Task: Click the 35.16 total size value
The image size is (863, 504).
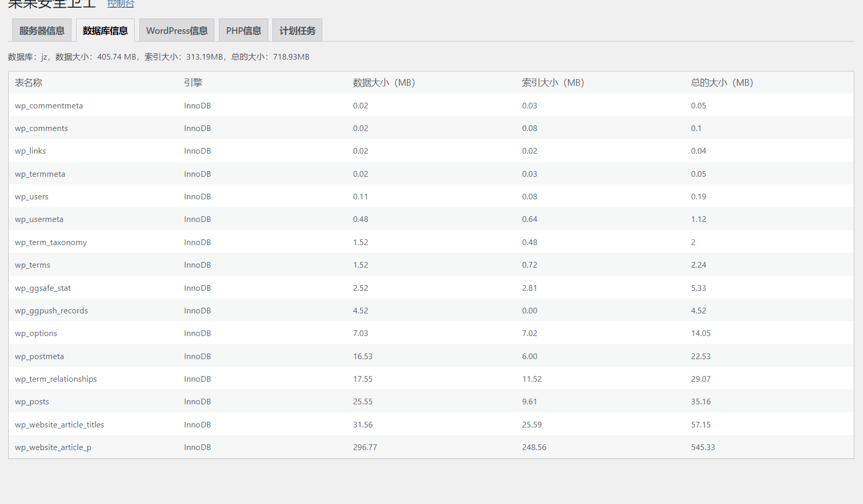Action: pos(701,402)
